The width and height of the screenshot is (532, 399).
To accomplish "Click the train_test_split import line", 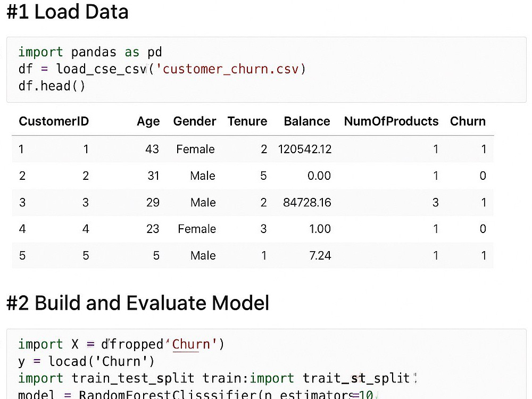I will [217, 378].
